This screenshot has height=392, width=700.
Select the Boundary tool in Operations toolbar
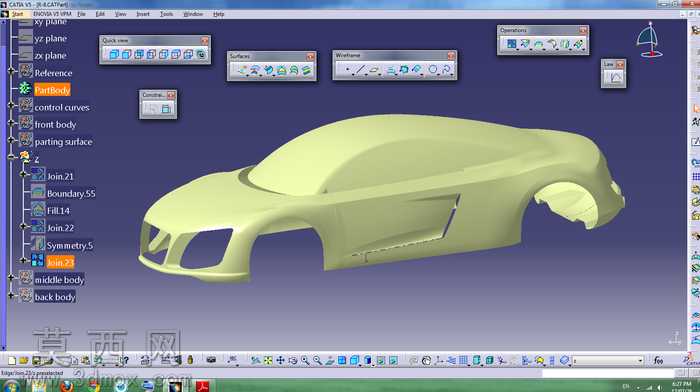pos(538,44)
